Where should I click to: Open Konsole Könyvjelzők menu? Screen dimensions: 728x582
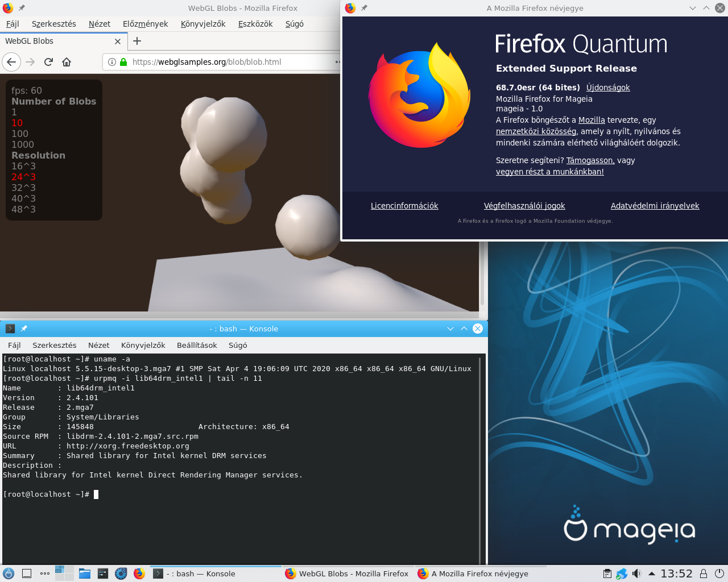point(143,345)
